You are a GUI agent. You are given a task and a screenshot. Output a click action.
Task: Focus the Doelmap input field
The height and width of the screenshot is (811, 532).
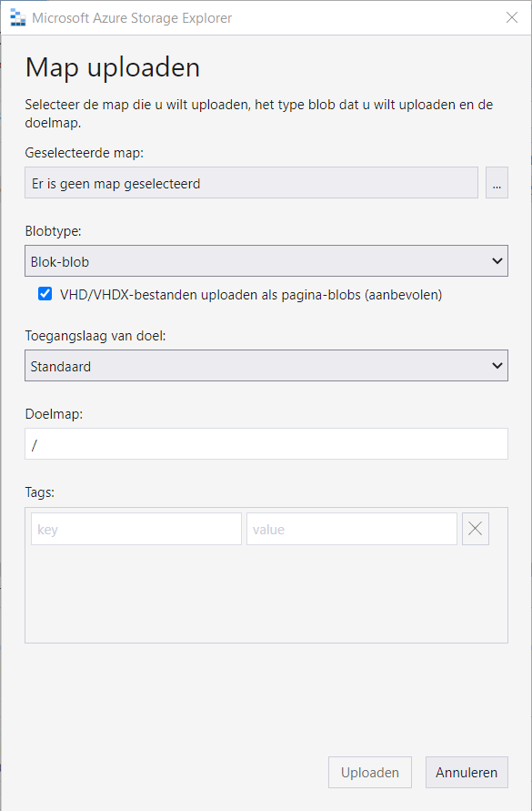click(266, 444)
